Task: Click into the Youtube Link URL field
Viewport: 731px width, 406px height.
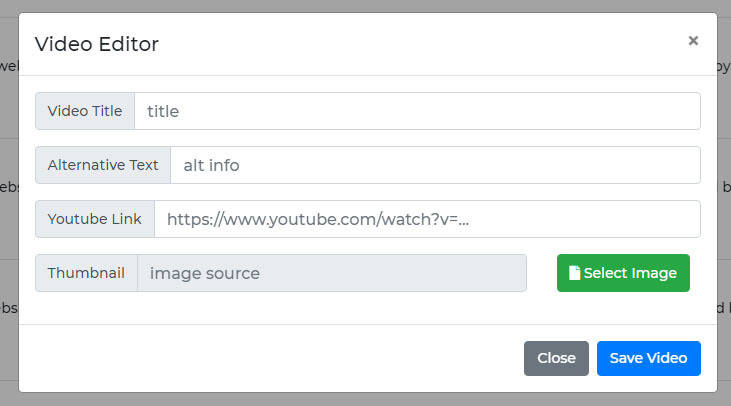Action: pos(427,219)
